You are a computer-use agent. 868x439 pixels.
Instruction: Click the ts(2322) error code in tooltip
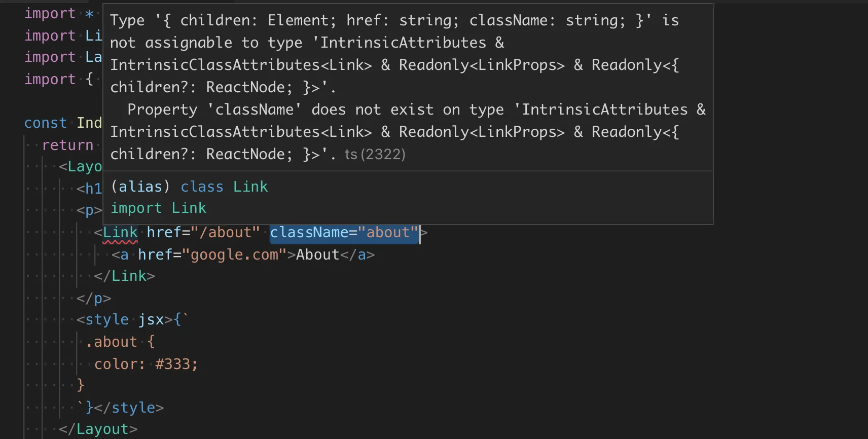375,154
